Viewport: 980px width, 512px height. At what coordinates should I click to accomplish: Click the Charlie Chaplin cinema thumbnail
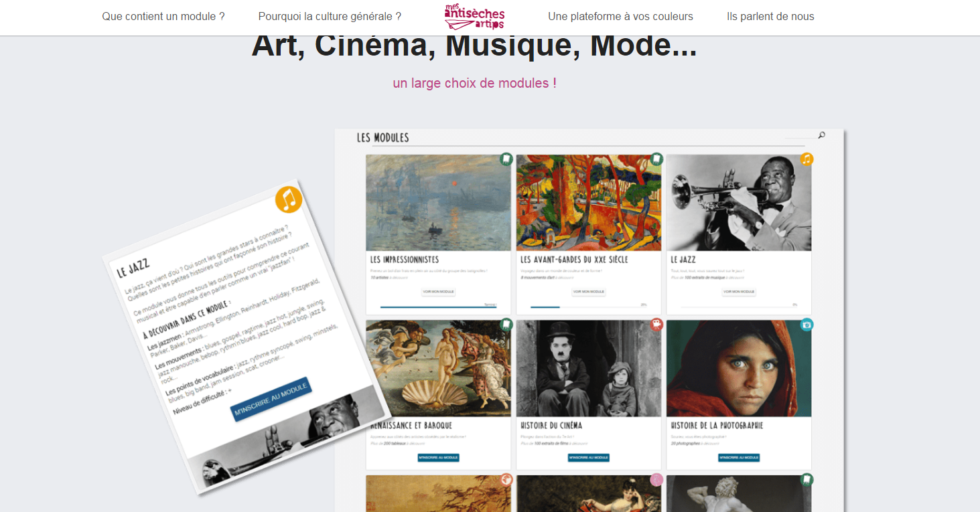click(589, 369)
